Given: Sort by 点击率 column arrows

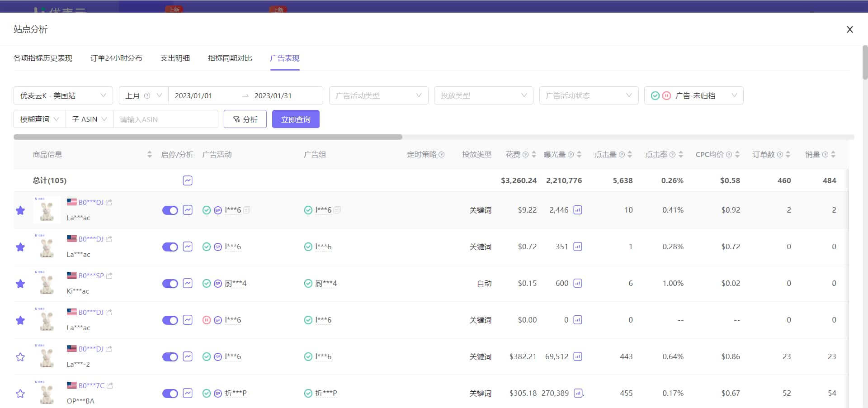Looking at the screenshot, I should click(x=681, y=154).
